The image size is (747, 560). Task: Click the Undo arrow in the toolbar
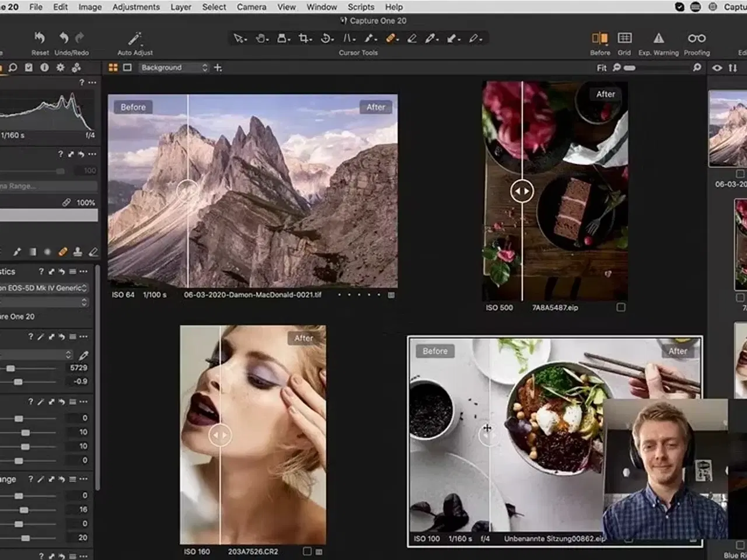tap(64, 38)
